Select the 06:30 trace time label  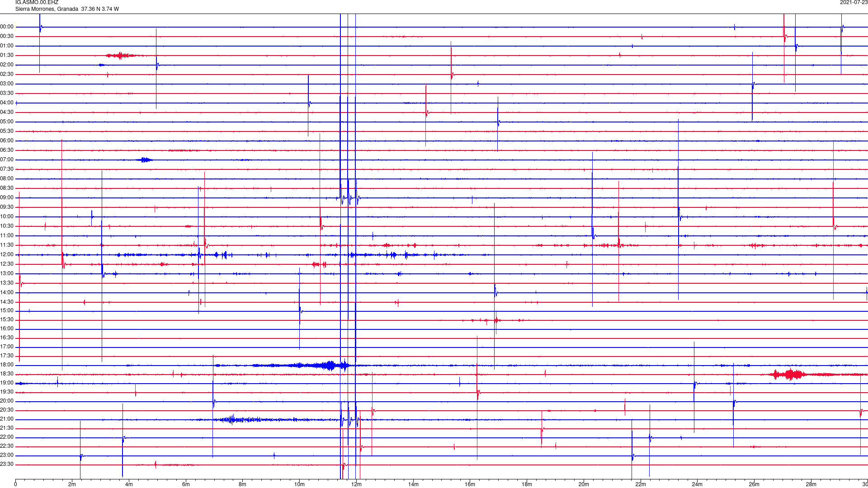7,150
